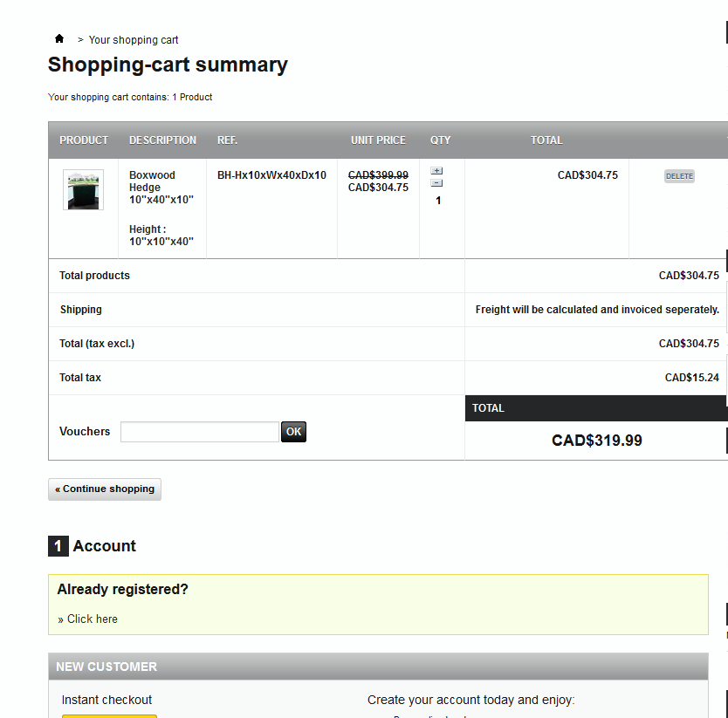Click the DESCRIPTION column header
The image size is (728, 718).
162,140
